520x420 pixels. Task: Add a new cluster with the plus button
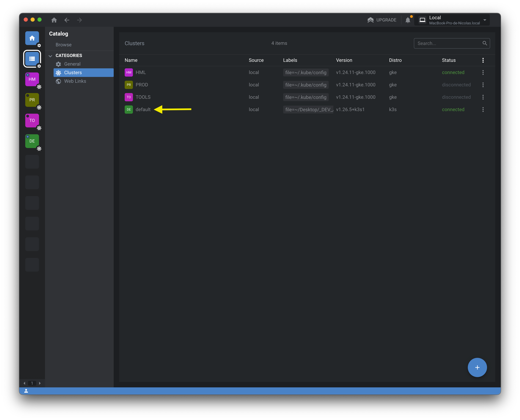point(477,367)
